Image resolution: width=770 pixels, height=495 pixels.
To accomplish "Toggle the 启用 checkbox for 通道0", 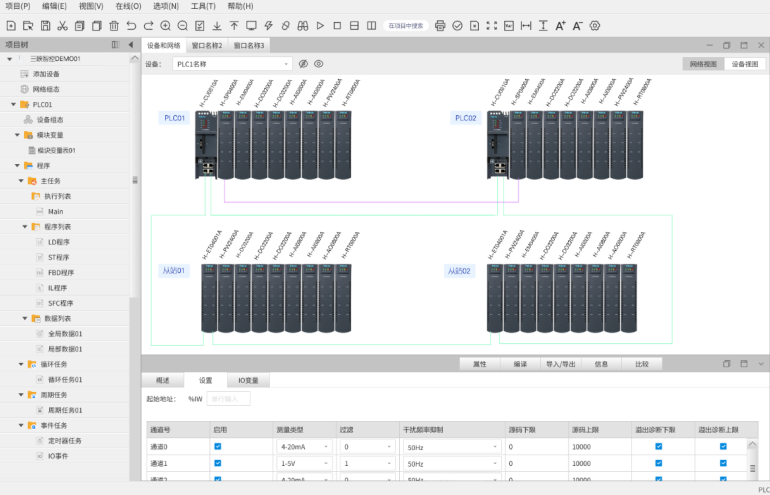I will pyautogui.click(x=218, y=447).
